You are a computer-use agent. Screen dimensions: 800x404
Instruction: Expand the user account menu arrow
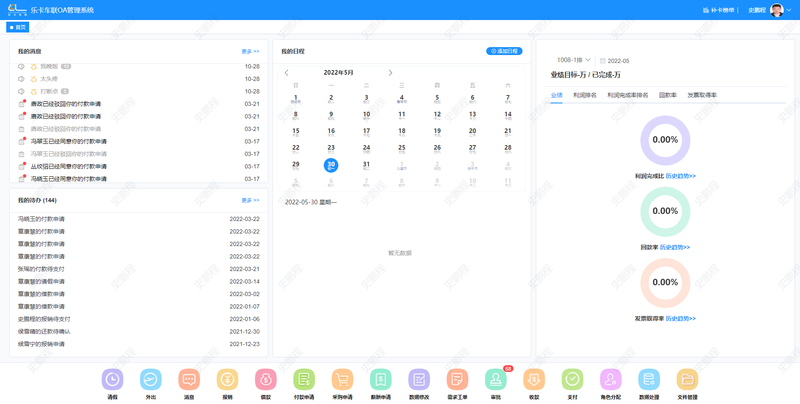point(789,10)
